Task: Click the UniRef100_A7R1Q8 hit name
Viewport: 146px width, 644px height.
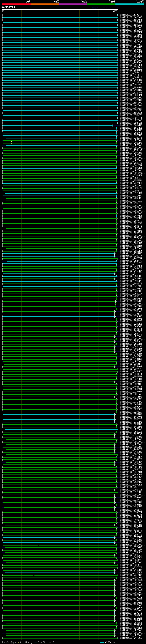Action: [131, 35]
